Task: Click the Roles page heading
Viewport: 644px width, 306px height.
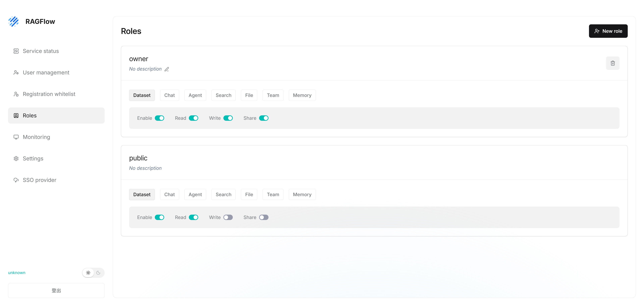Action: [131, 31]
